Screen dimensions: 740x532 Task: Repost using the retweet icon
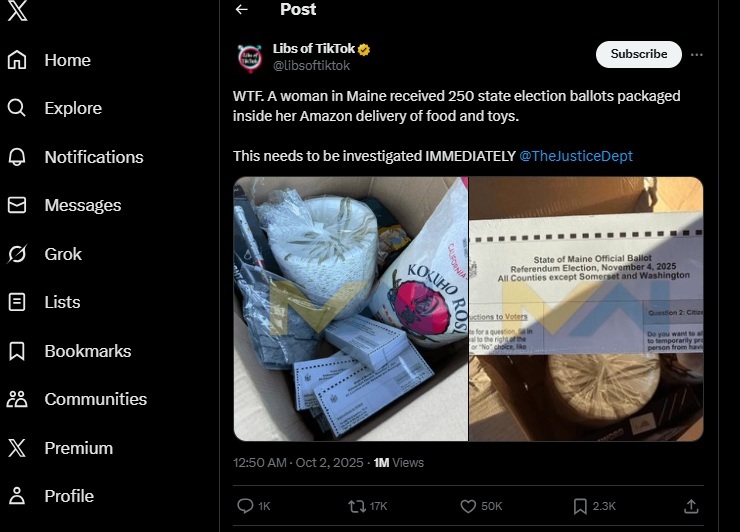(x=356, y=506)
